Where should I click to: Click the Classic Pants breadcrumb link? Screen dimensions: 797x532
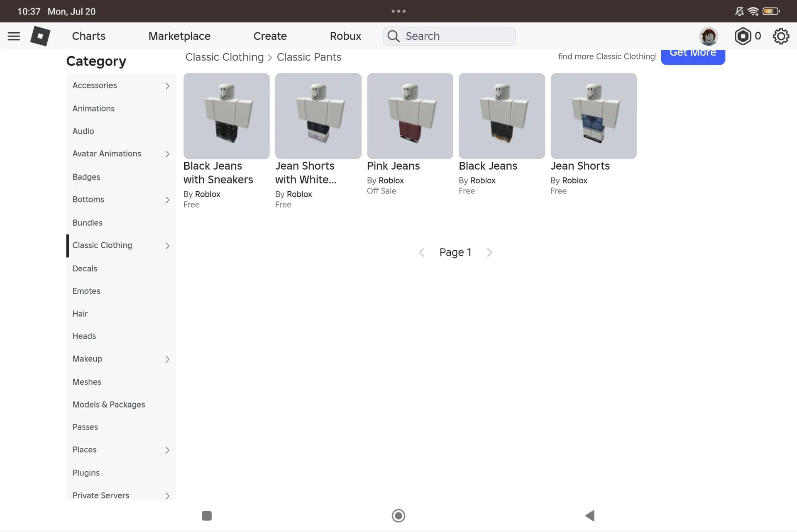click(x=309, y=57)
